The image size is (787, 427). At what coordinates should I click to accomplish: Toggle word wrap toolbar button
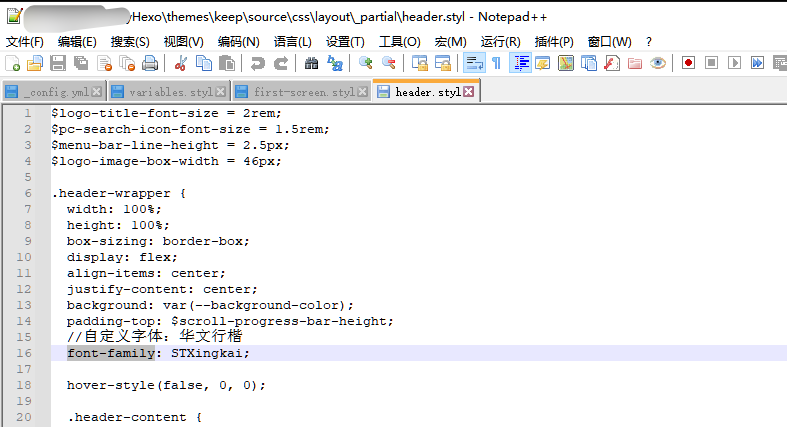tap(474, 63)
